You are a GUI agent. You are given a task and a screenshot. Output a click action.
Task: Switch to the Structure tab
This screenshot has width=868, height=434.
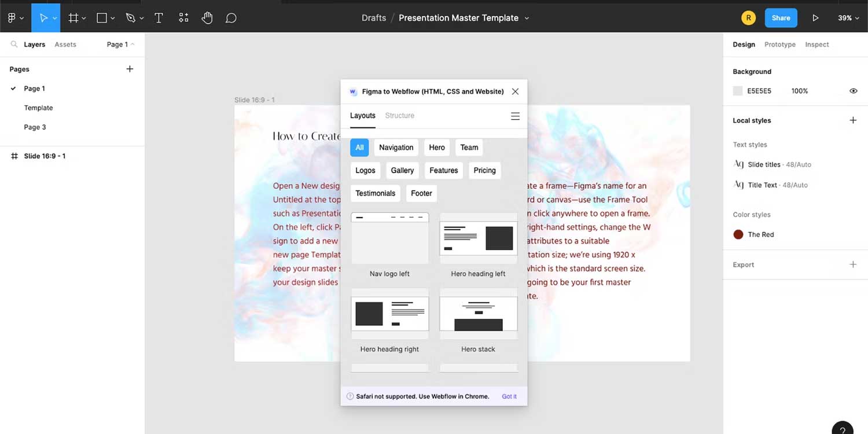coord(399,115)
